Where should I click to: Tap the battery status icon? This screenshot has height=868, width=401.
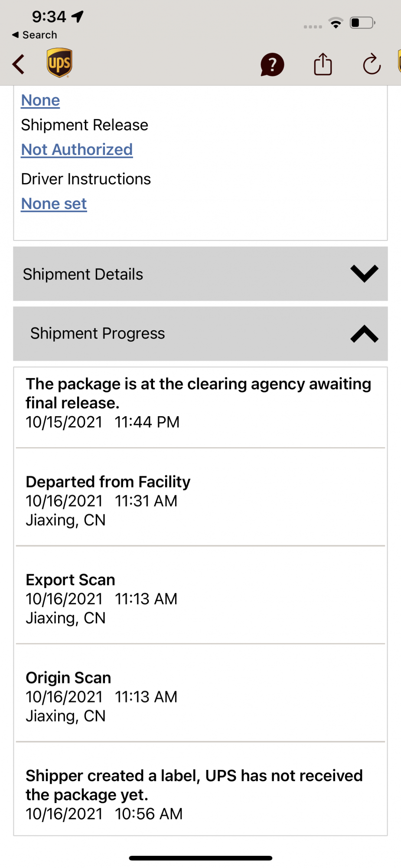[362, 23]
